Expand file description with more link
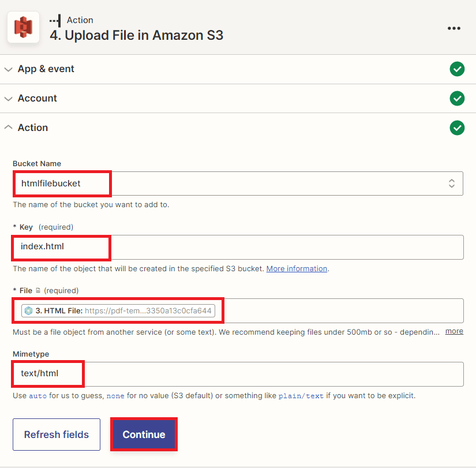Image resolution: width=476 pixels, height=468 pixels. (x=454, y=331)
